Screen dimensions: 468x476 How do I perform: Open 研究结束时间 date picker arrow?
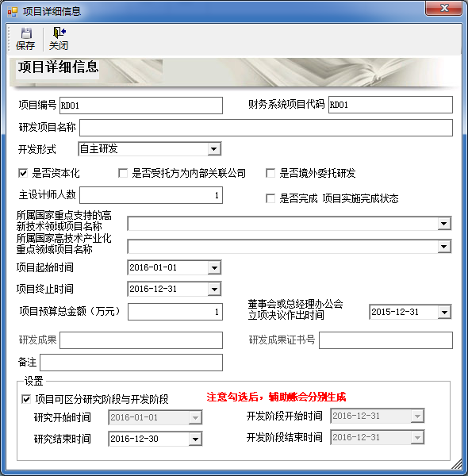tap(195, 439)
